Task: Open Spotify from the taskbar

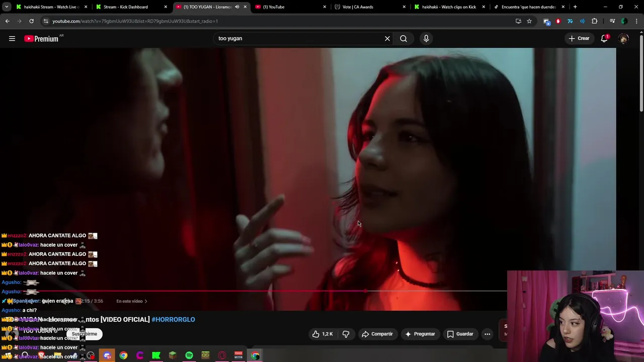Action: click(189, 355)
